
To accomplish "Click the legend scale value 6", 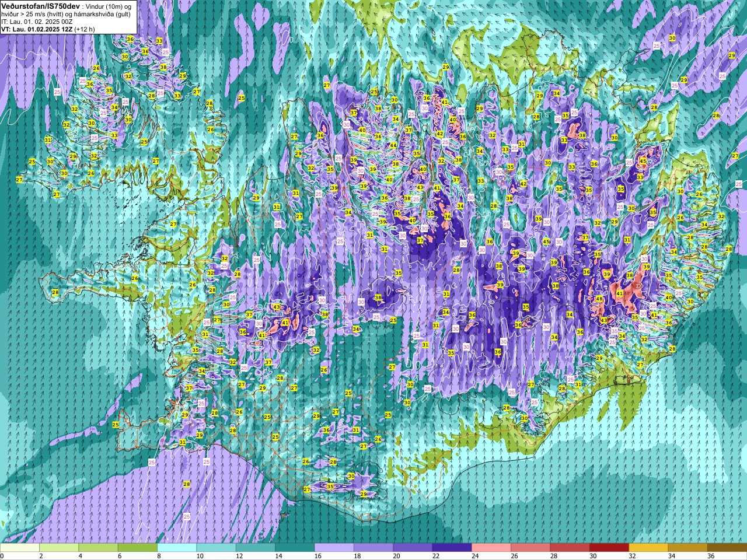I will coord(118,556).
